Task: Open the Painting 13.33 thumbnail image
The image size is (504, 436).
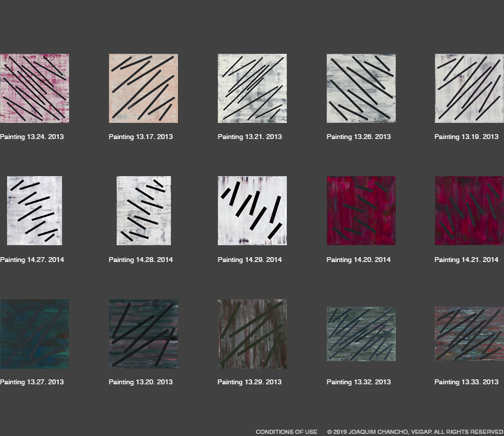Action: 469,334
